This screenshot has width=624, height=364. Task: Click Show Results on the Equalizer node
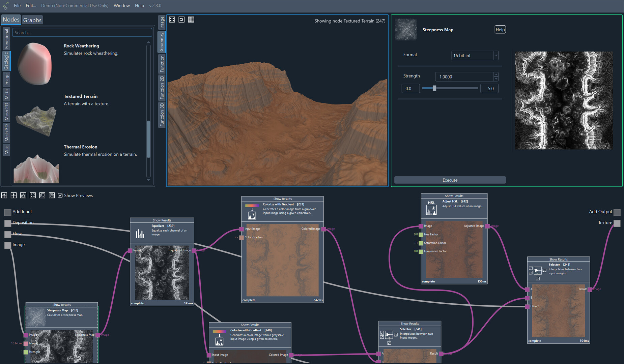(162, 220)
